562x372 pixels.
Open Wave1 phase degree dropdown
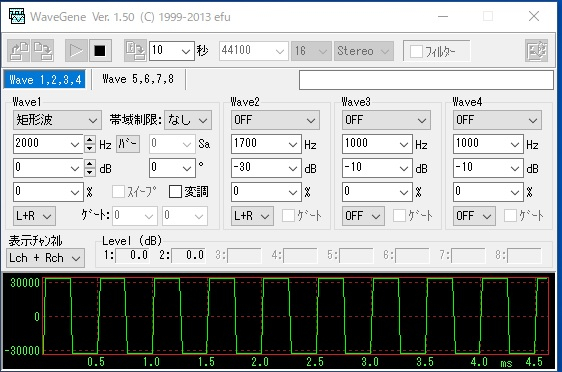tap(187, 168)
